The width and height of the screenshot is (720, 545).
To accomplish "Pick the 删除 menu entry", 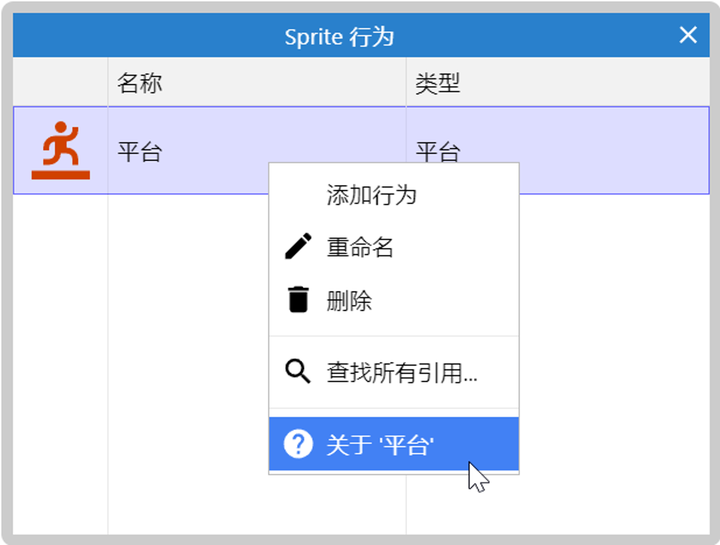I will pos(349,300).
